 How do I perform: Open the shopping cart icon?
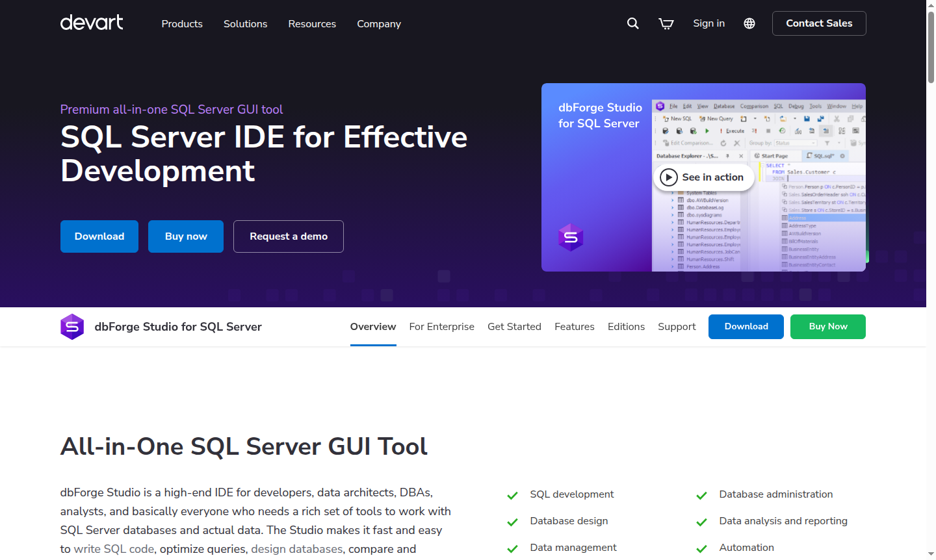point(666,23)
